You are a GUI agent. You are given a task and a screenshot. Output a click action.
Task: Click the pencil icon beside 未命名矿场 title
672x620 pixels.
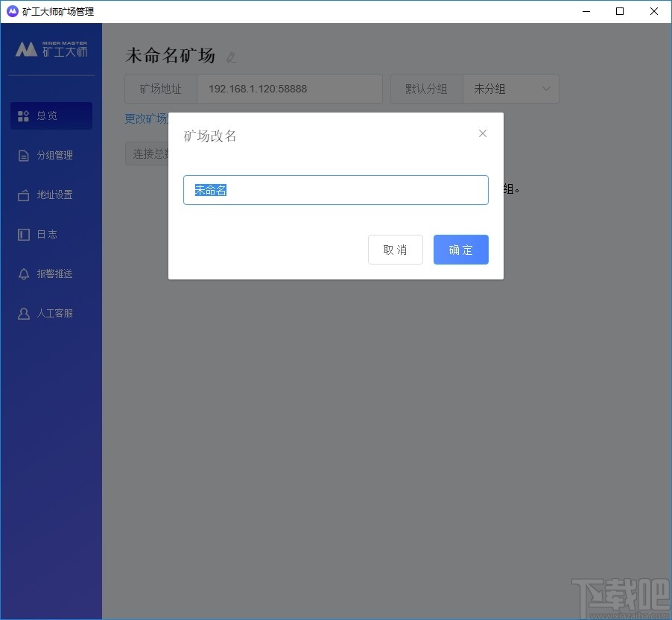231,57
